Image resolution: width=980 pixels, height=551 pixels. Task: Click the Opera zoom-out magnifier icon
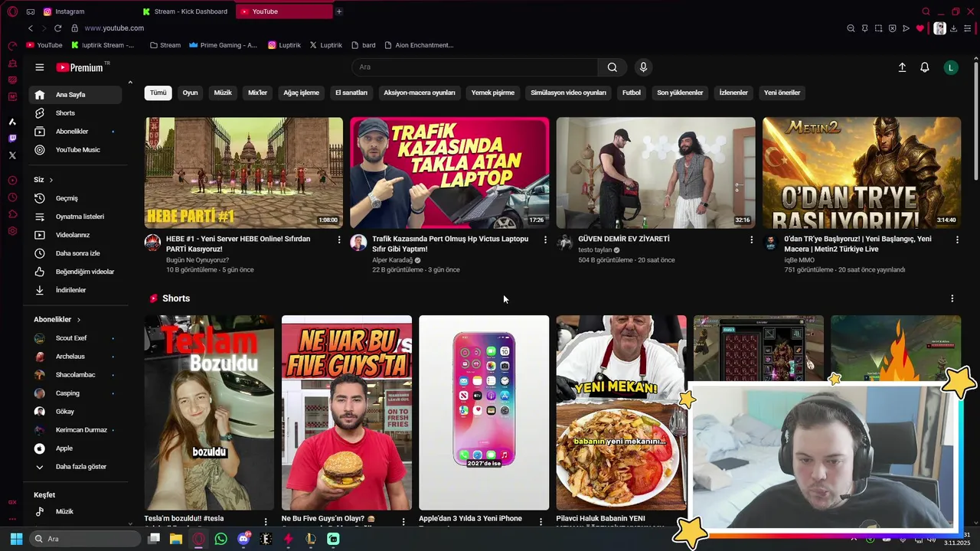pyautogui.click(x=851, y=28)
